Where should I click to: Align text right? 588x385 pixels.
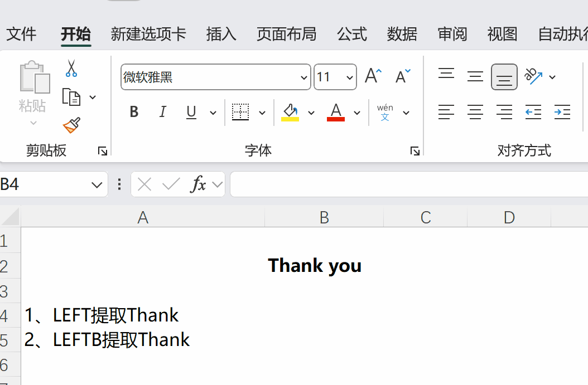504,112
